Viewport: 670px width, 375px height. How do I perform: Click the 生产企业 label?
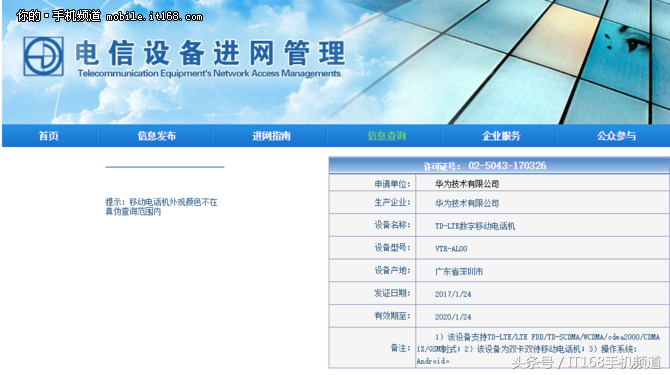[x=392, y=202]
